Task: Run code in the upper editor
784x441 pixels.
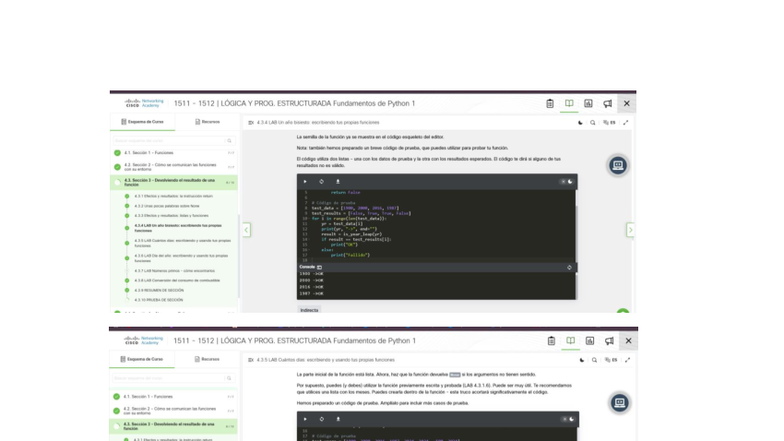Action: pyautogui.click(x=305, y=182)
